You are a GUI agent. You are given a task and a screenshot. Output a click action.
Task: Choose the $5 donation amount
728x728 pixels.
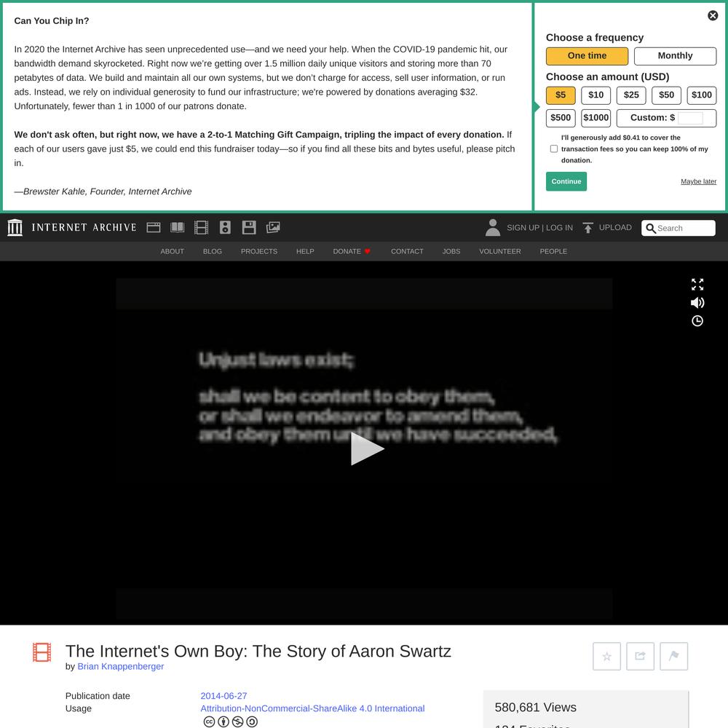tap(561, 95)
